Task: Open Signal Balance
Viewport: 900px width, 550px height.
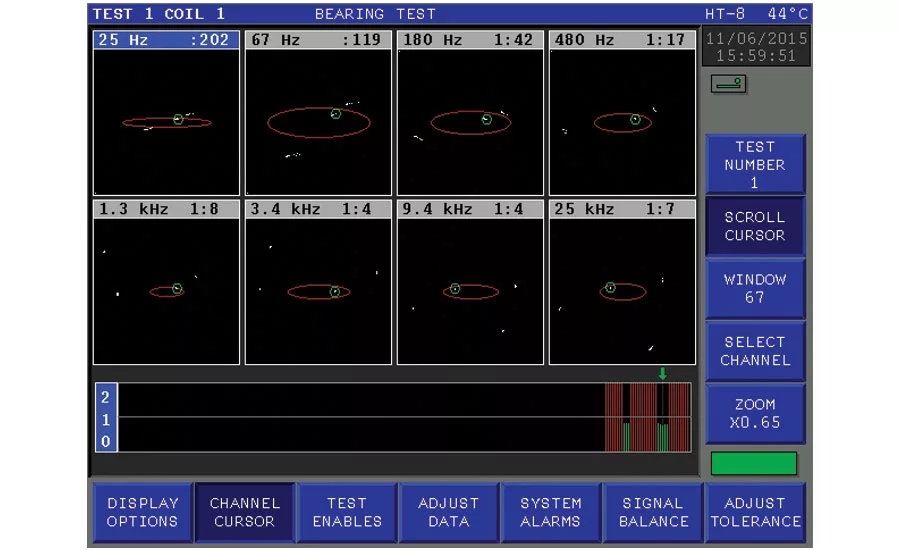Action: coord(653,512)
